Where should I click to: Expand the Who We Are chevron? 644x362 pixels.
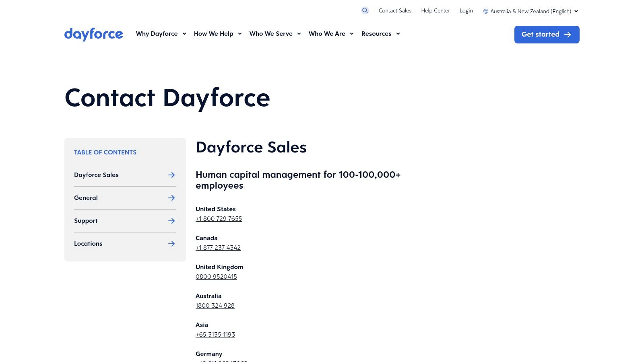click(x=352, y=34)
